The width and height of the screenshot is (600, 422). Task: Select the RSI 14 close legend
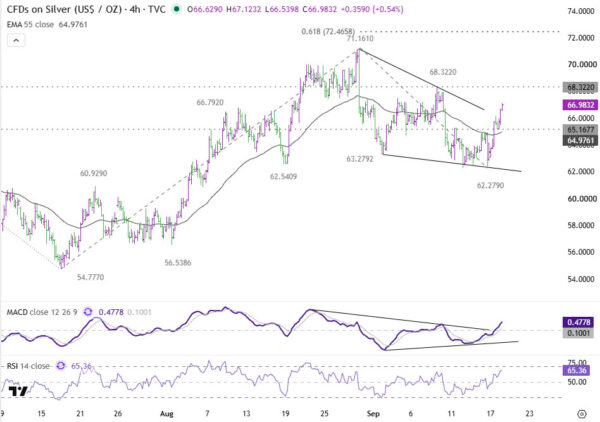point(28,366)
